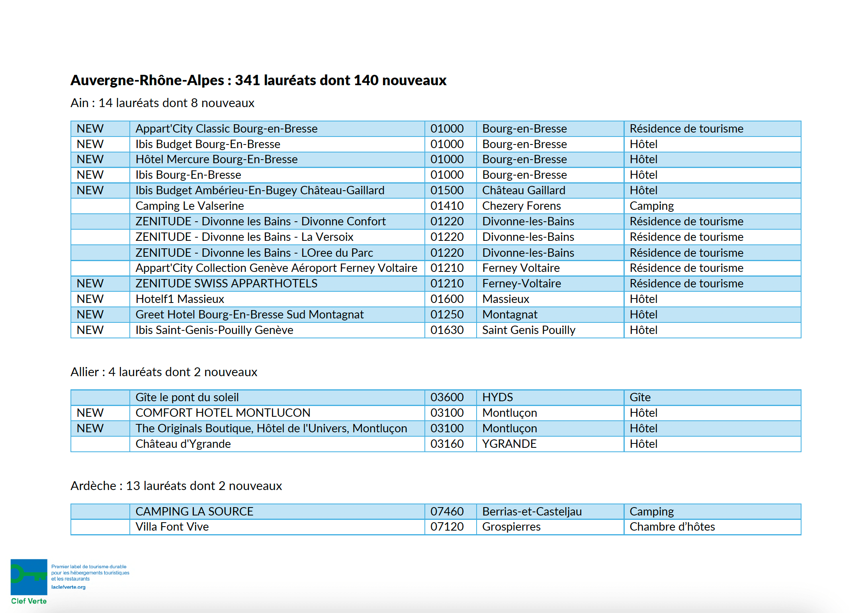868x613 pixels.
Task: Click Greet Hotel Bourg-En-Bresse Sud Montagnat cell
Action: pyautogui.click(x=277, y=315)
